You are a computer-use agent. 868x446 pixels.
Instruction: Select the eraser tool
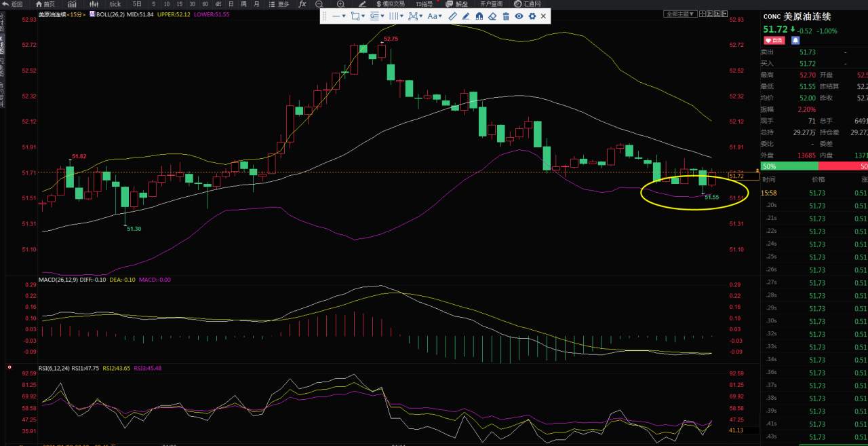point(492,16)
